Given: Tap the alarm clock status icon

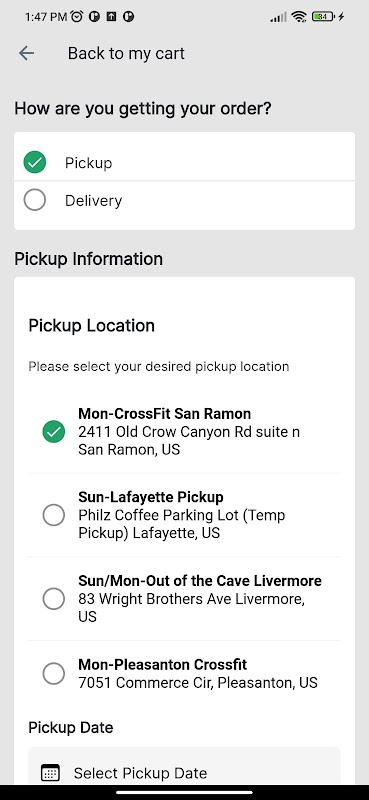Looking at the screenshot, I should tap(77, 17).
